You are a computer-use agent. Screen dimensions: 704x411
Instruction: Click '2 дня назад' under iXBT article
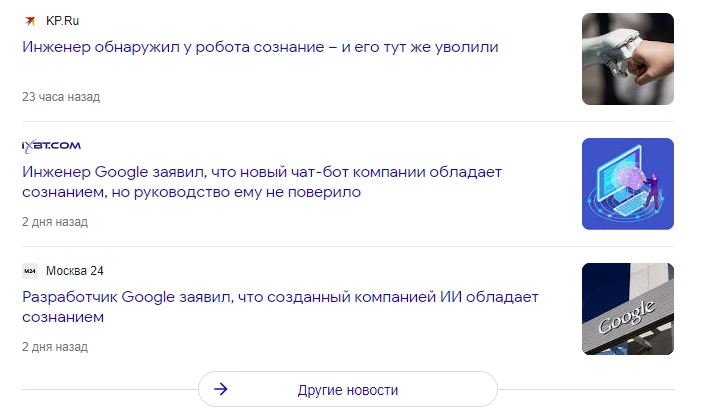click(x=55, y=222)
